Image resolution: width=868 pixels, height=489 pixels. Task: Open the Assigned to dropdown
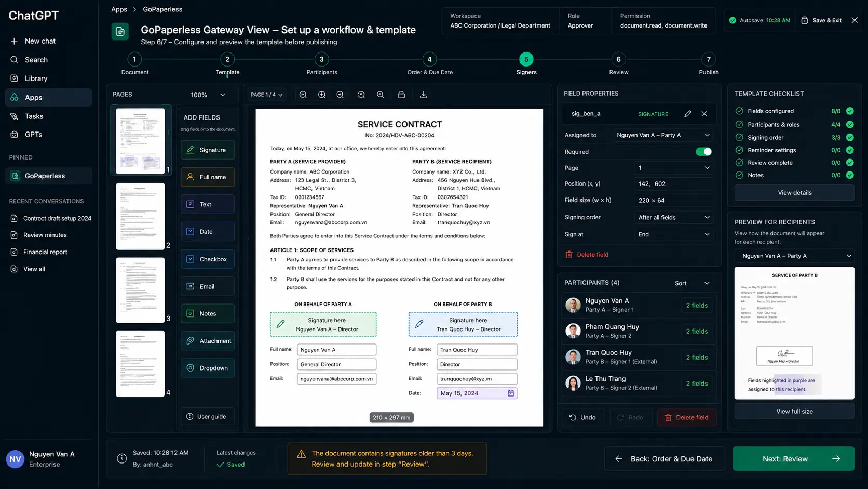click(663, 135)
